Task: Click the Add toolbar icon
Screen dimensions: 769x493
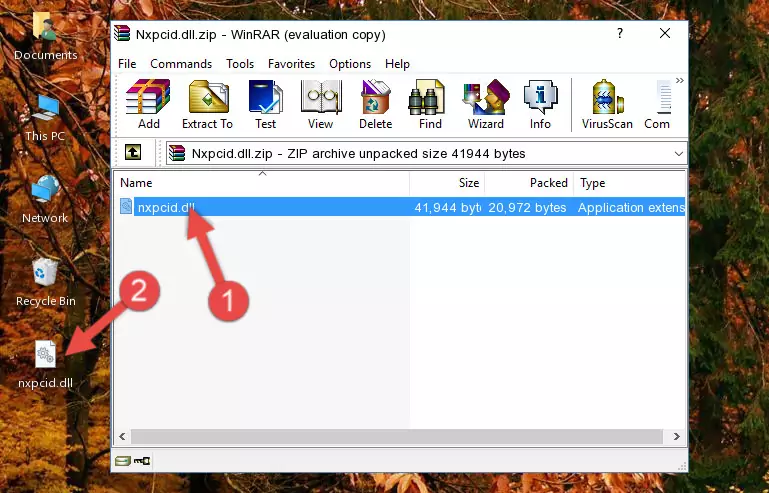Action: click(x=148, y=104)
